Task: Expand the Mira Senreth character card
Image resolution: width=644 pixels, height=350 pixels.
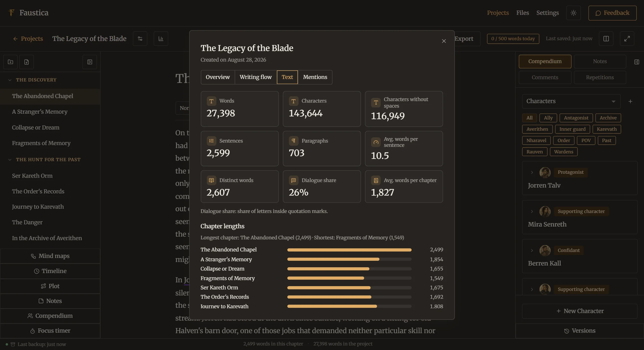Action: 532,211
